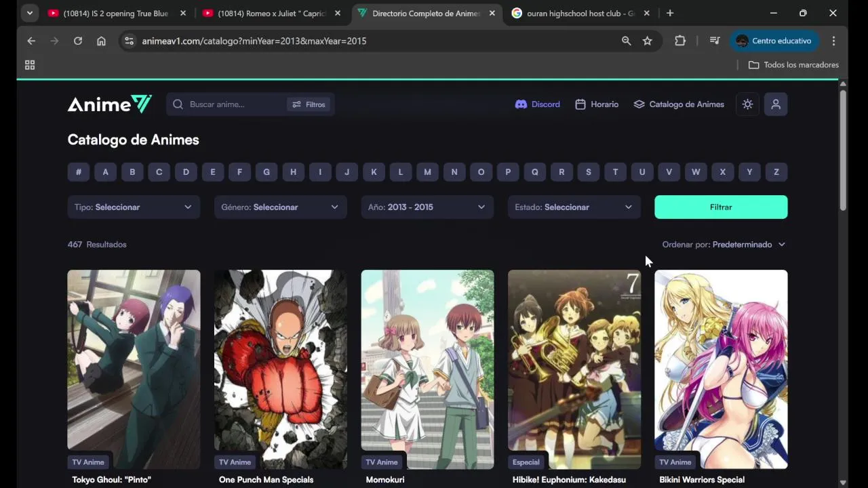Filter animes by letter T
This screenshot has width=868, height=488.
coord(616,172)
